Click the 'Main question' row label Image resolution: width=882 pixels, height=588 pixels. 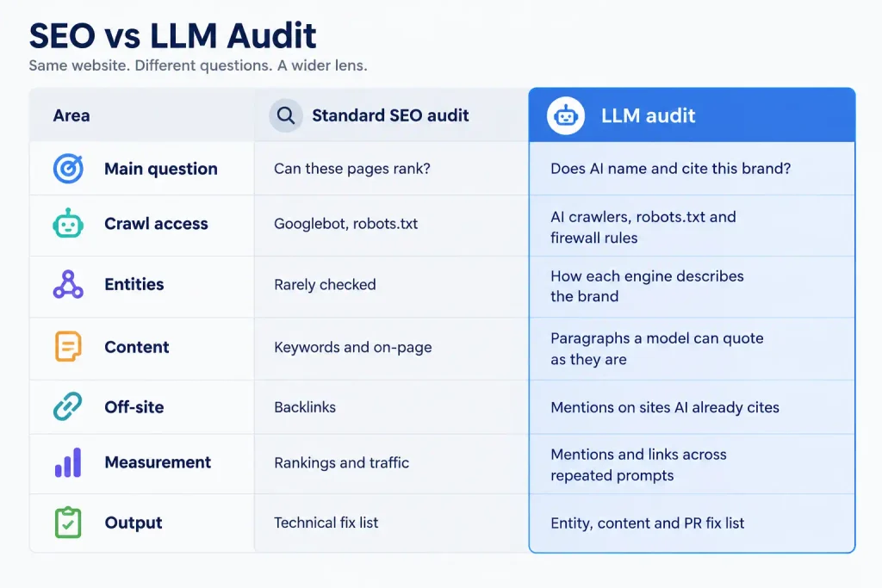161,169
